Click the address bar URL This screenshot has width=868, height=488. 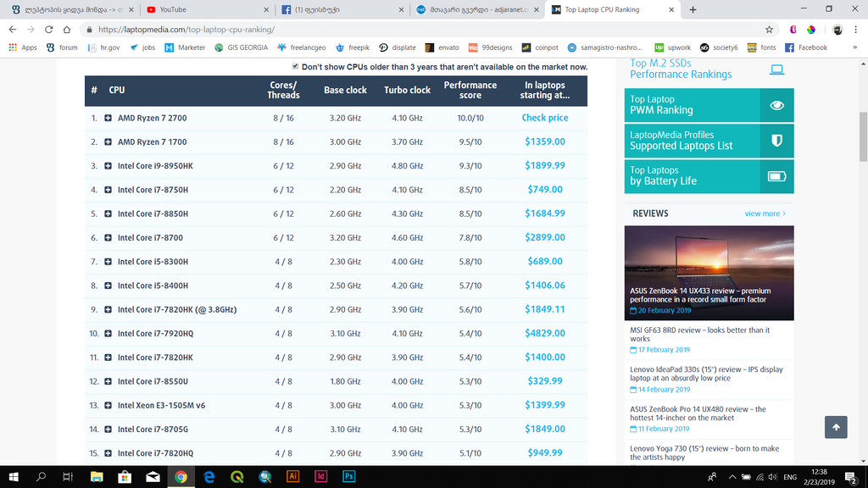[186, 30]
